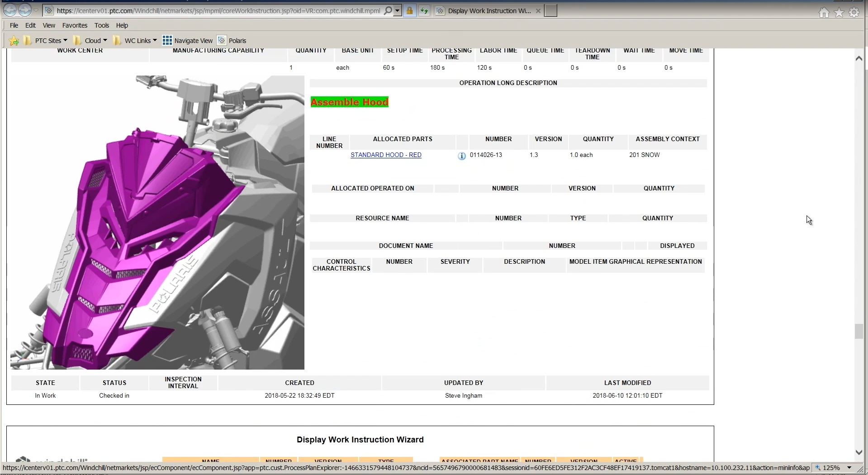Click the search magnifier in address bar
Image resolution: width=868 pixels, height=475 pixels.
(388, 10)
